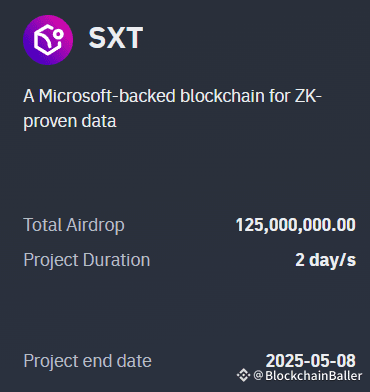Click the words proven data
Screen dimensions: 370x392
[70, 121]
